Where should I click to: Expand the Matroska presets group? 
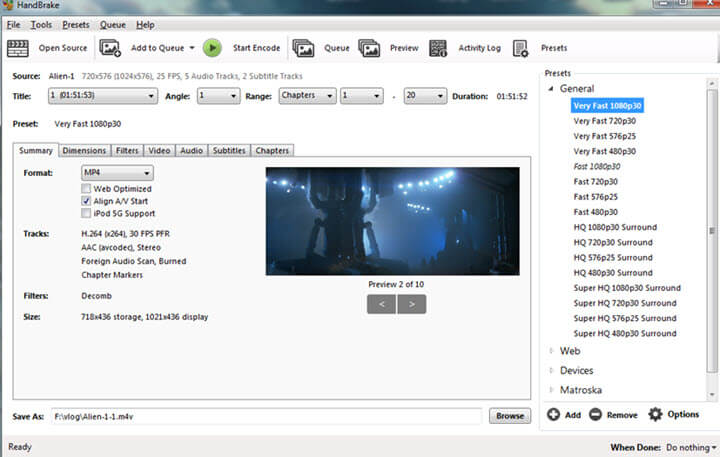pos(551,389)
